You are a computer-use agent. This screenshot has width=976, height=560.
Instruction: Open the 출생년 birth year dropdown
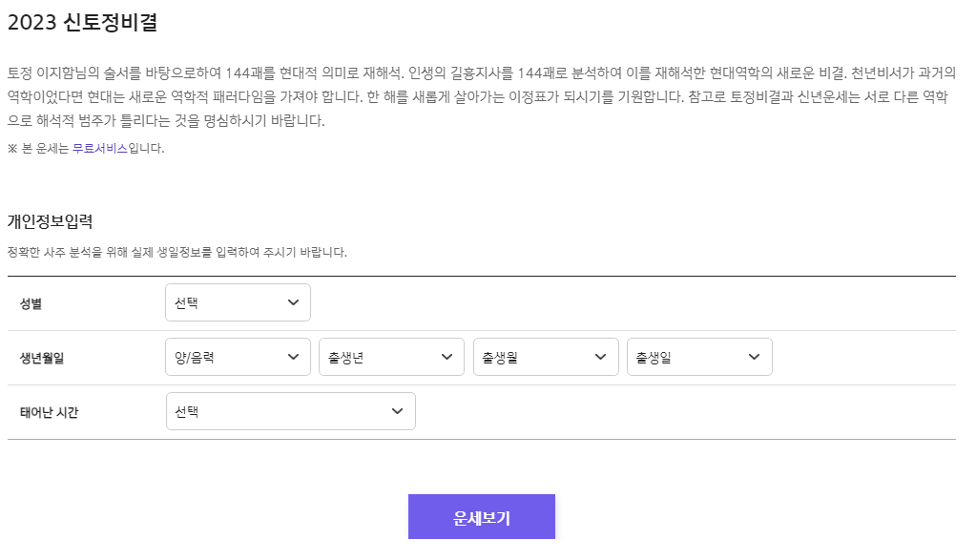[391, 356]
